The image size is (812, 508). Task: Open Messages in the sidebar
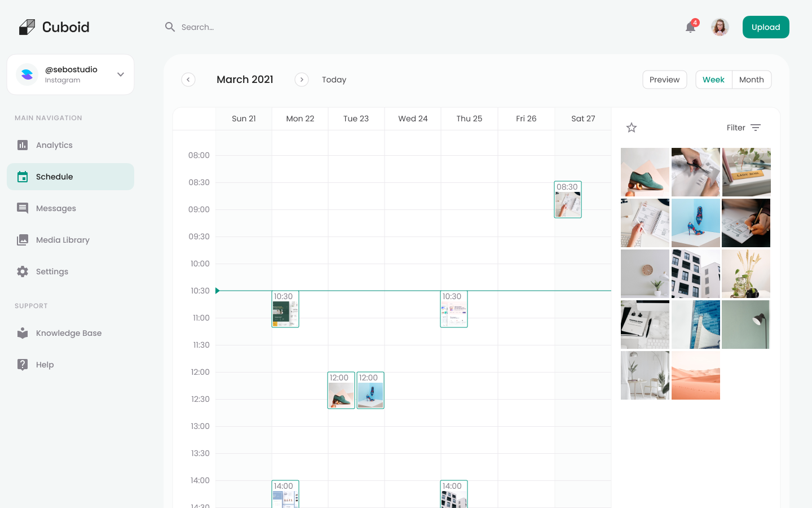[56, 208]
